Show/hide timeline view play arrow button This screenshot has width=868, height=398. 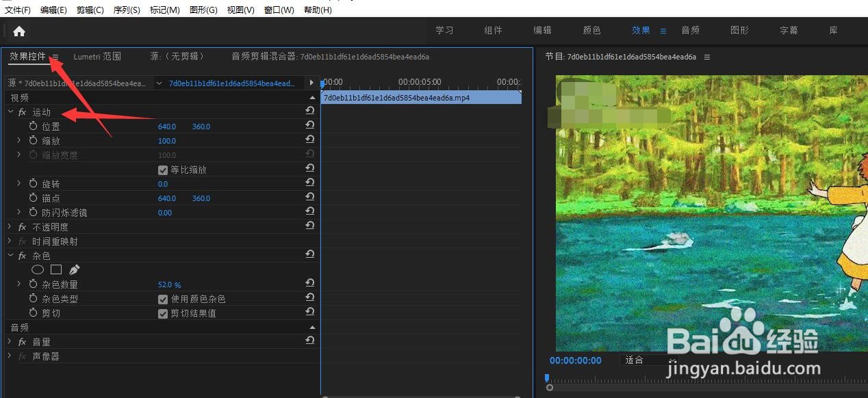311,83
